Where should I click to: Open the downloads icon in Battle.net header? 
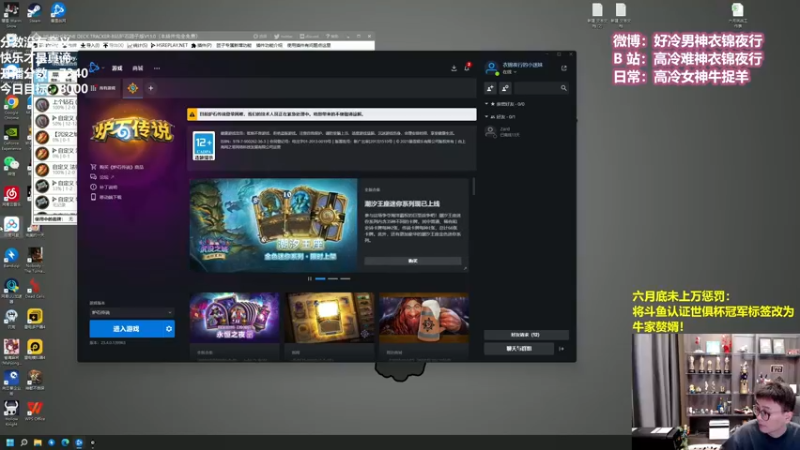454,68
